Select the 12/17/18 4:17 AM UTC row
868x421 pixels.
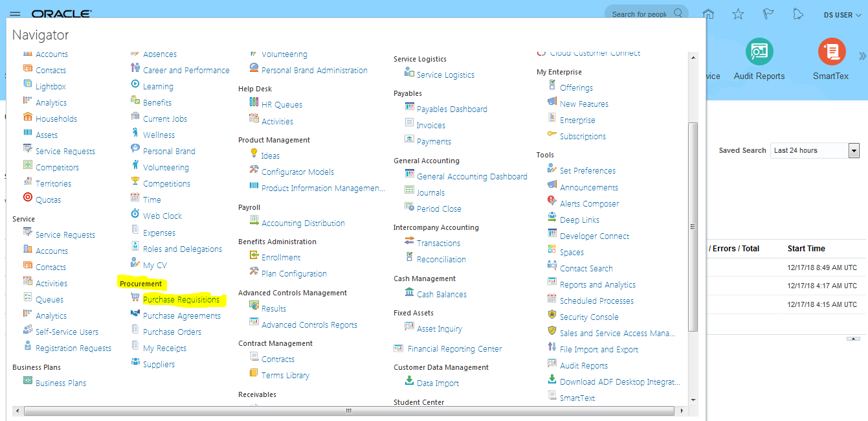[x=785, y=286]
